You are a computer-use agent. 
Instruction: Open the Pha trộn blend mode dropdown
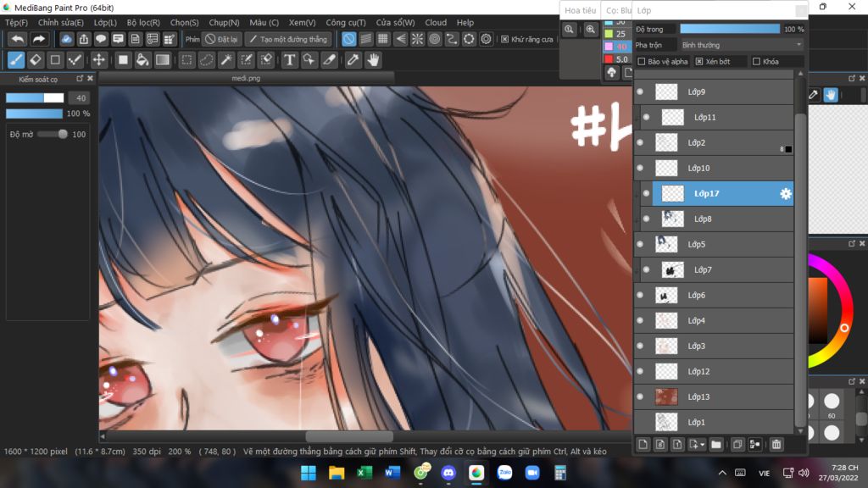point(741,45)
